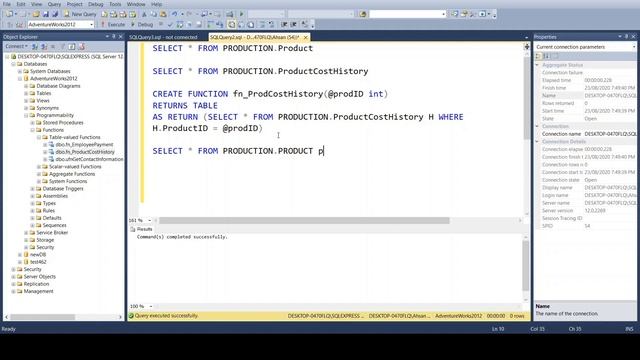Select dbo.fn_EmployeePayment function
Screen dimensions: 640x360
[x=84, y=145]
